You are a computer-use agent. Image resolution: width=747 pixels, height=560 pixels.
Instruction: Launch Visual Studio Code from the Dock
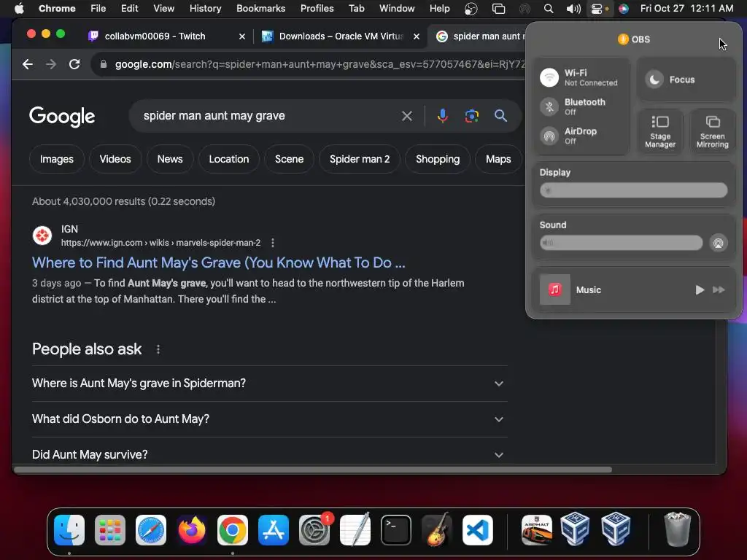coord(478,530)
